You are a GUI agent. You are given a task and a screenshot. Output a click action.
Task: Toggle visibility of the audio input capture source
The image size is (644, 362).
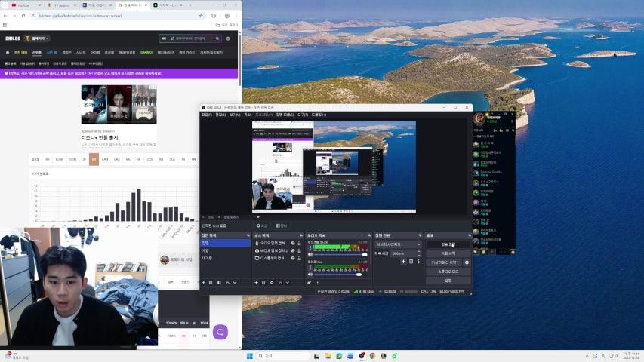pos(293,244)
